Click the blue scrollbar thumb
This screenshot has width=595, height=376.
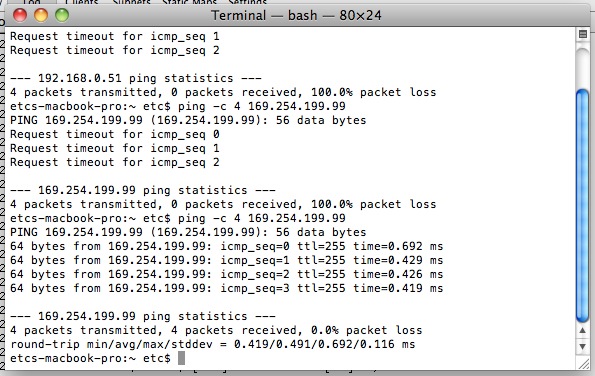(582, 206)
